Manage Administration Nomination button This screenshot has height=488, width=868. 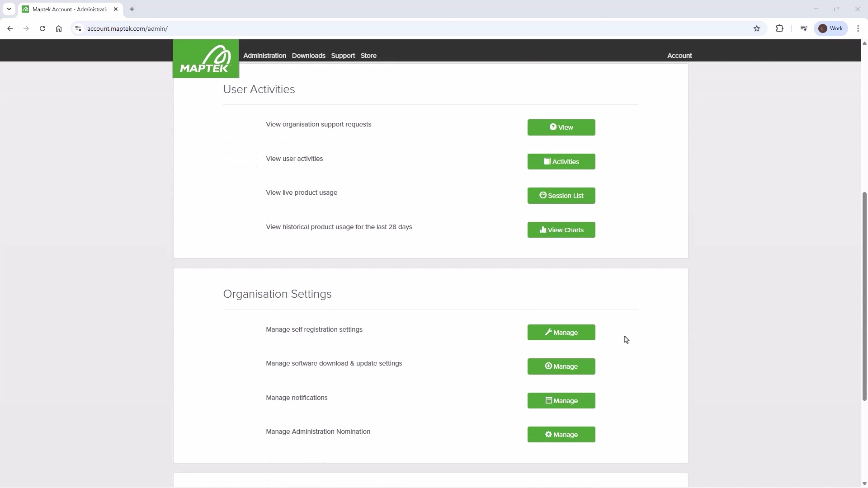point(561,435)
